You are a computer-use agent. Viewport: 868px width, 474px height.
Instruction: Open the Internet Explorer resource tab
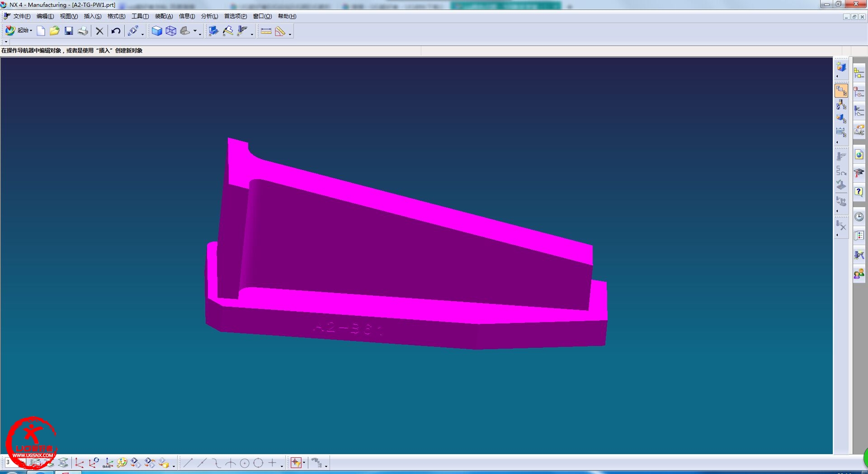pyautogui.click(x=859, y=155)
